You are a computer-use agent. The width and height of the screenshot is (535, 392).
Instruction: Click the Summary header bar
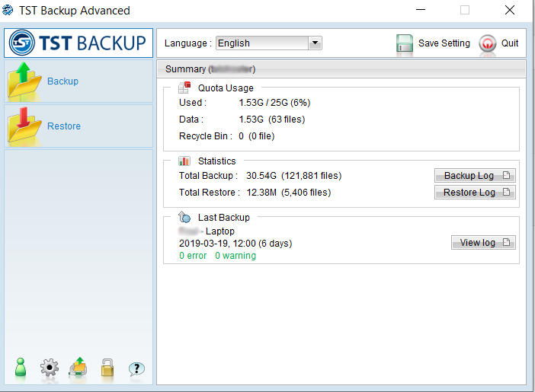[x=341, y=69]
